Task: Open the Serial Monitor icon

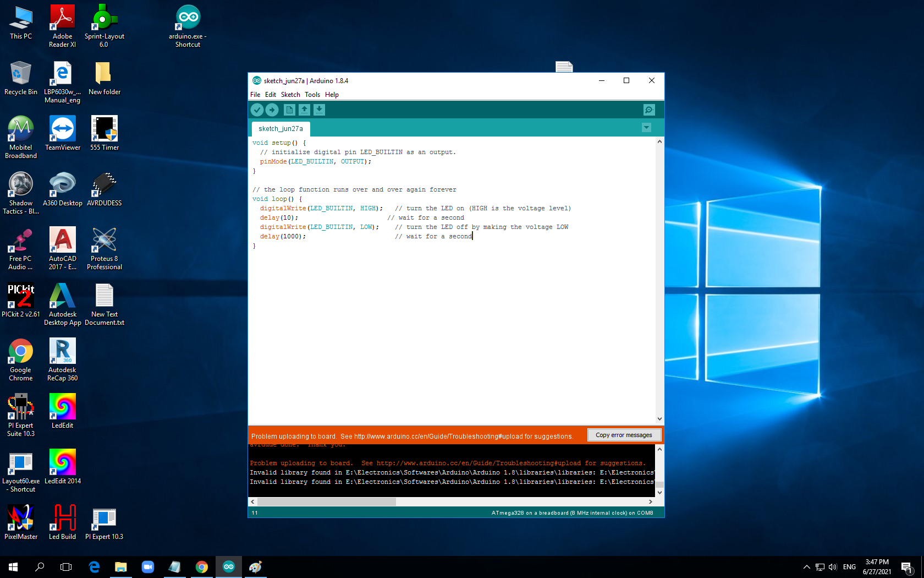Action: click(x=649, y=110)
